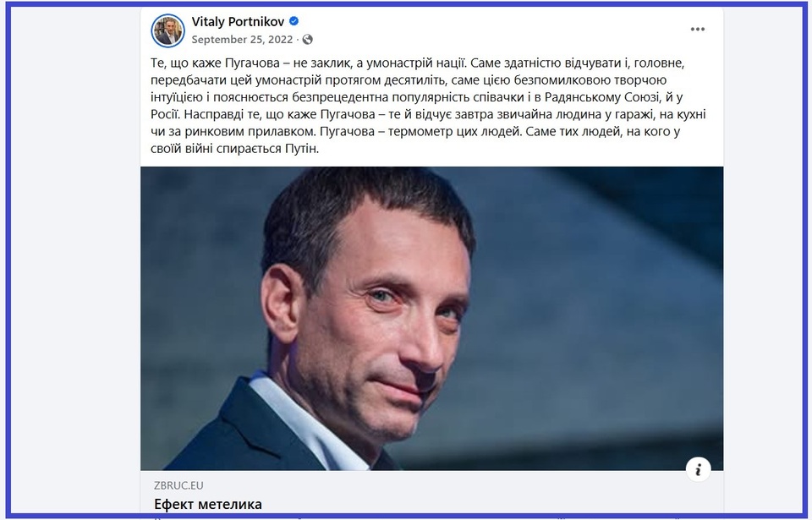
Task: Click the ZBRUC.EU source domain label
Action: [x=178, y=485]
